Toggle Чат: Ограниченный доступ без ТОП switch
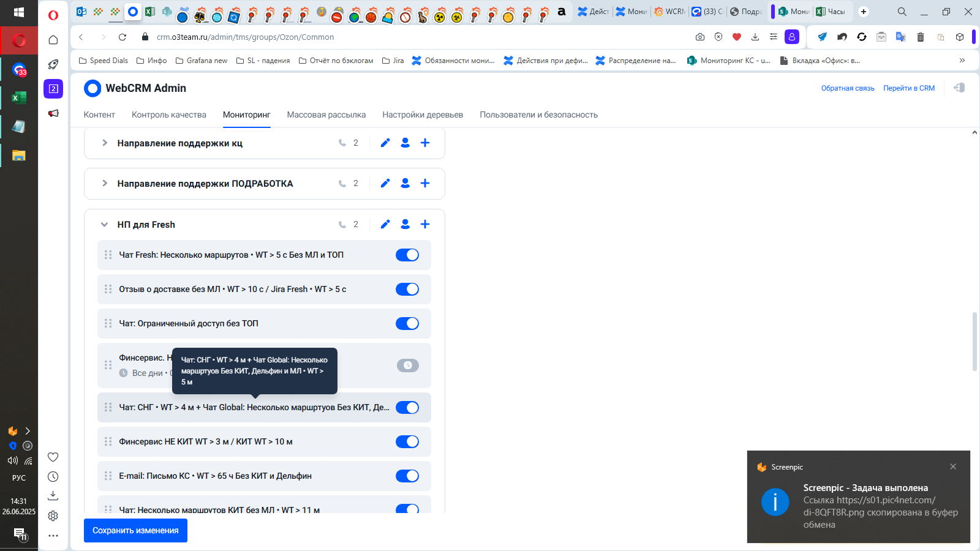 point(407,323)
